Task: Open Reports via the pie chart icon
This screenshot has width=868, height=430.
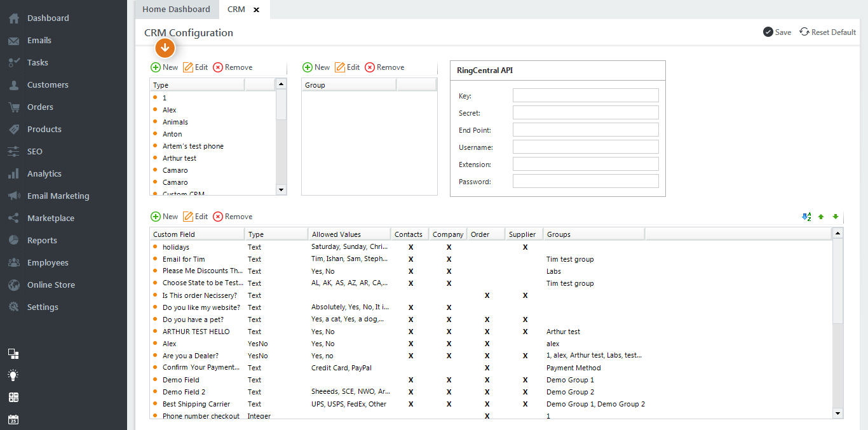Action: (x=13, y=241)
